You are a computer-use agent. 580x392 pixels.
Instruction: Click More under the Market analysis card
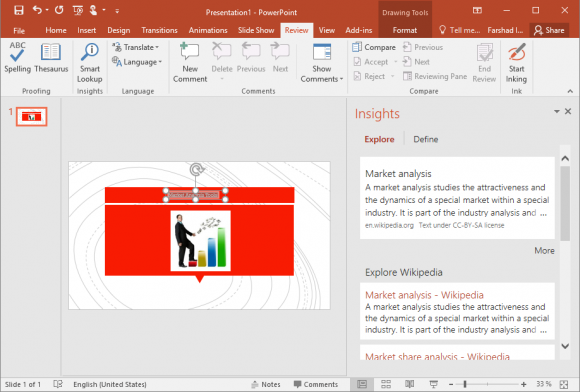pyautogui.click(x=544, y=250)
